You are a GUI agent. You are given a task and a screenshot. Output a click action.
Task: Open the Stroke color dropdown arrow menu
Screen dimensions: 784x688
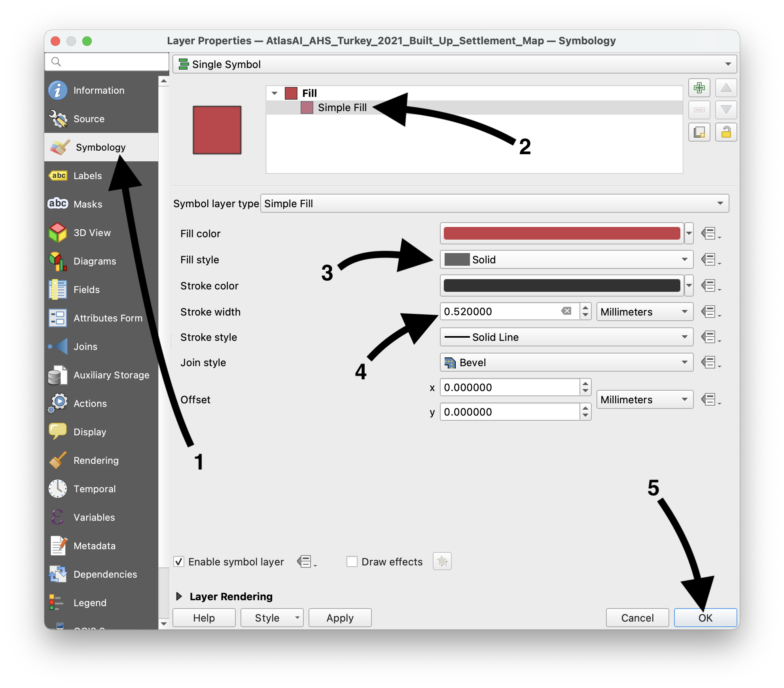pyautogui.click(x=689, y=285)
